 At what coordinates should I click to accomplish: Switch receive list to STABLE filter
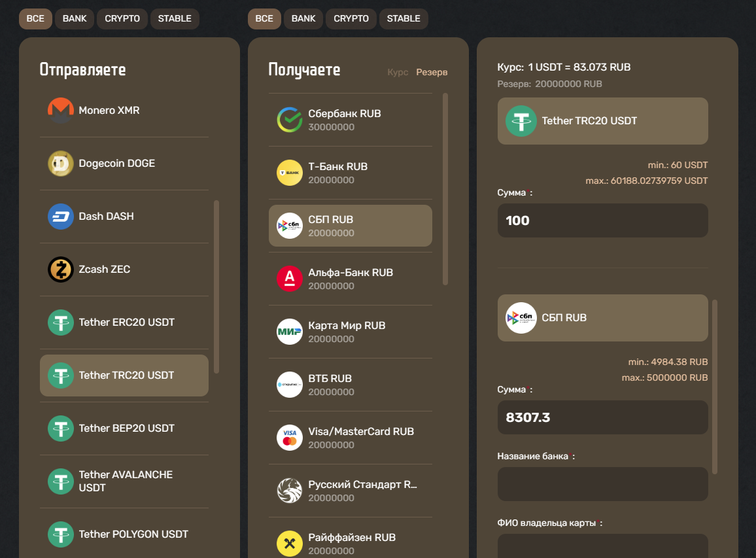404,19
